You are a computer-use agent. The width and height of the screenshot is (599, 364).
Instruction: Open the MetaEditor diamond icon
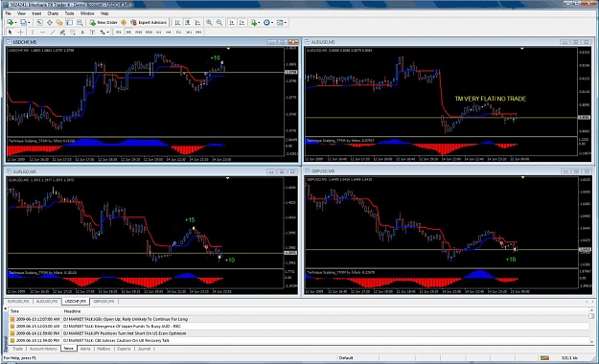point(124,23)
